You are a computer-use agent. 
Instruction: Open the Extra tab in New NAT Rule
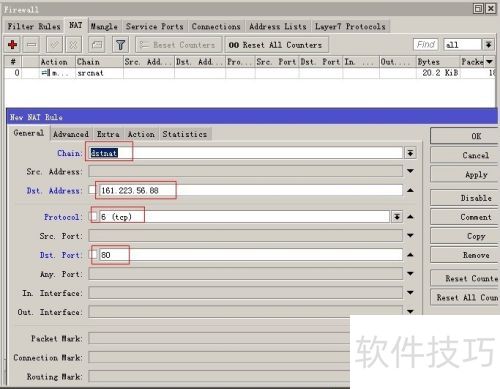[x=108, y=134]
